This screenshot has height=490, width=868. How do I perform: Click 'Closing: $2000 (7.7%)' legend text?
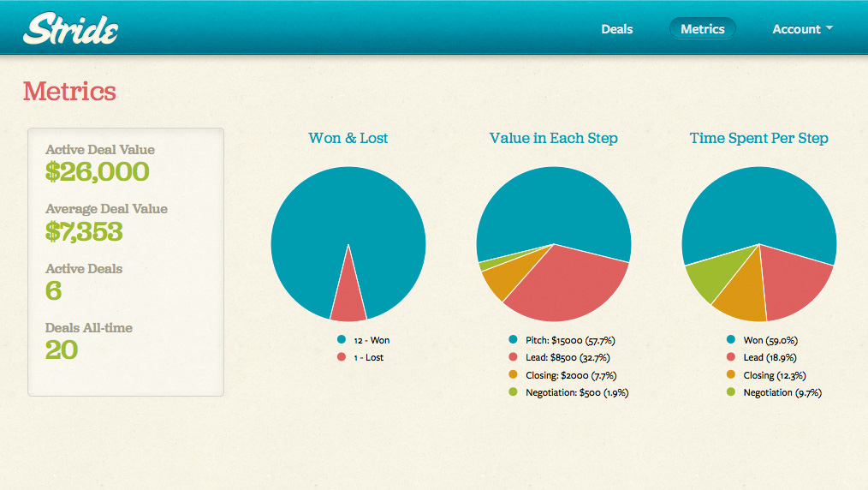[571, 375]
